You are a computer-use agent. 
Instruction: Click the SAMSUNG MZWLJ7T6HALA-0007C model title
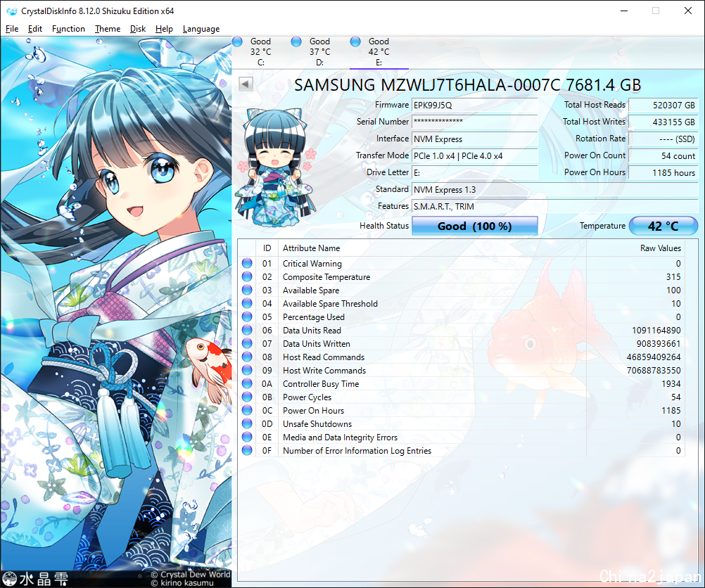[468, 85]
